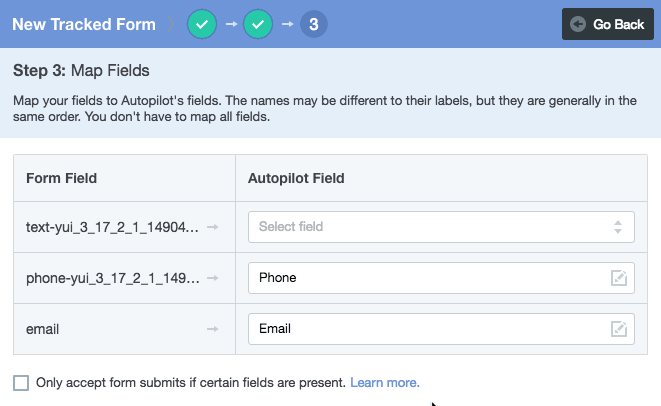Click the email form field name
Screen dimensions: 661x406
tap(42, 329)
